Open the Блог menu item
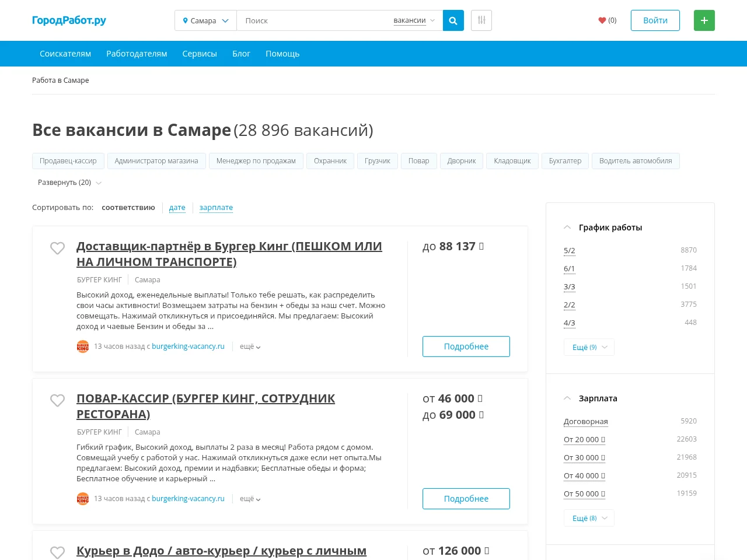The image size is (747, 560). click(241, 54)
